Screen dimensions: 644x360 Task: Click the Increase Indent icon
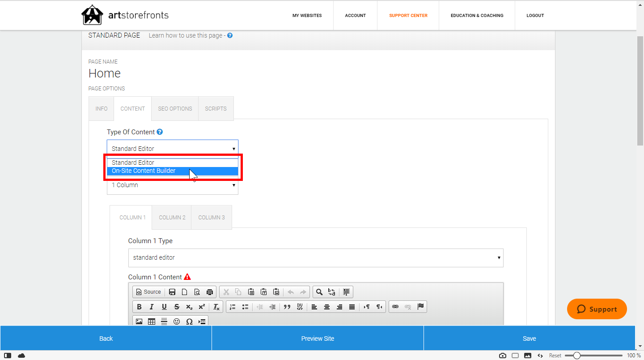pyautogui.click(x=272, y=307)
